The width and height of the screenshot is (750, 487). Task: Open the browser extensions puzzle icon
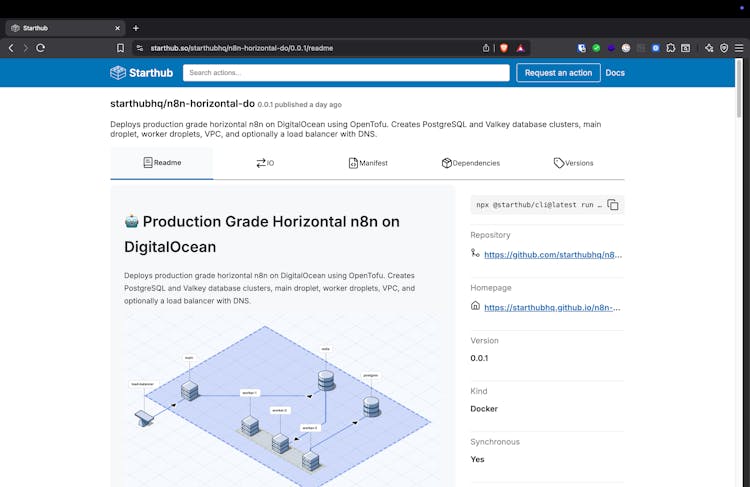pos(671,47)
